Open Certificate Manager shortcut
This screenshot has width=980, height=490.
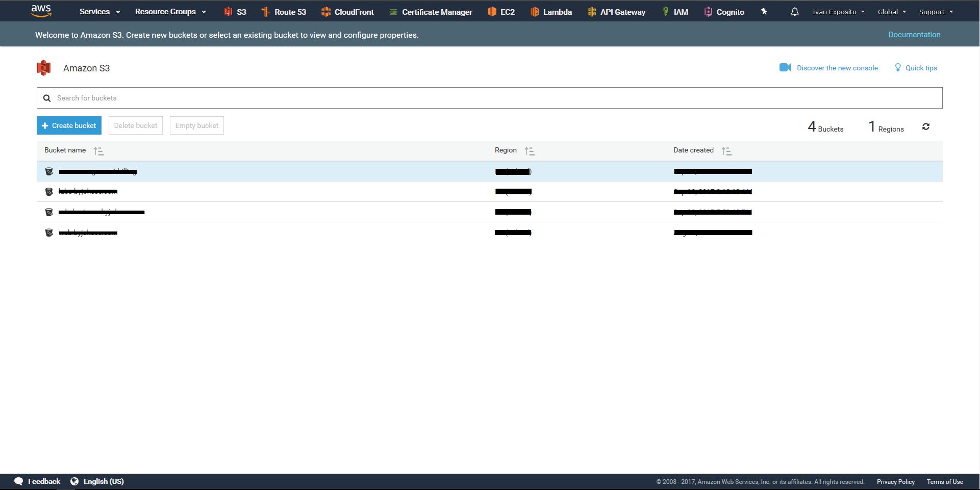[x=431, y=12]
